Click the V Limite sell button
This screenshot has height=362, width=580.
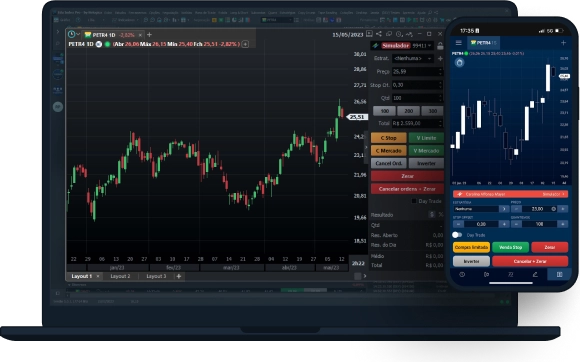click(x=426, y=138)
